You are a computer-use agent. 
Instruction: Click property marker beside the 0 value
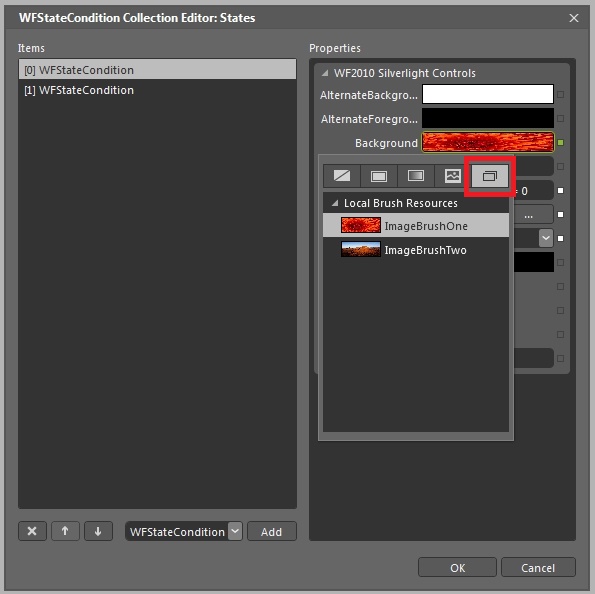[560, 191]
